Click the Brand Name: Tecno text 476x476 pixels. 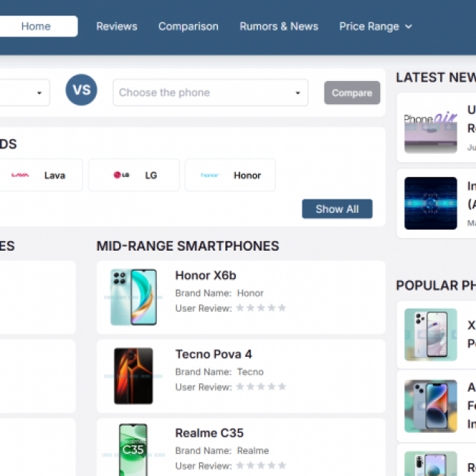(219, 372)
